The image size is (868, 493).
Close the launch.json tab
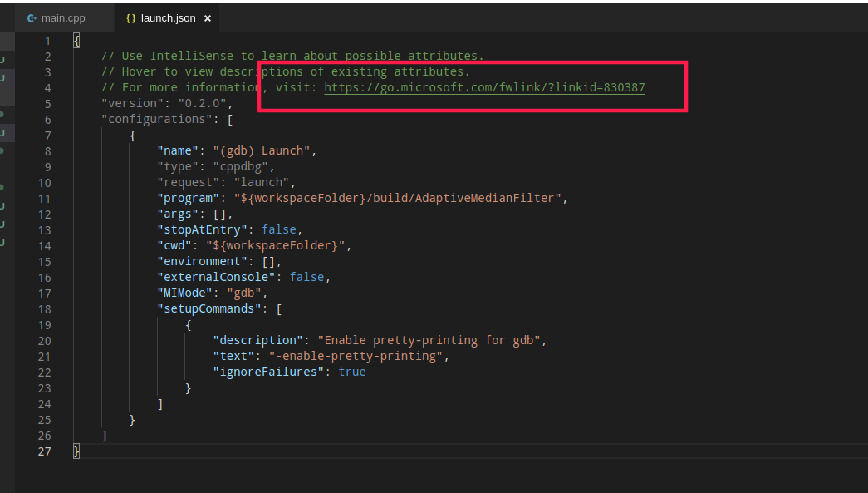click(x=207, y=17)
